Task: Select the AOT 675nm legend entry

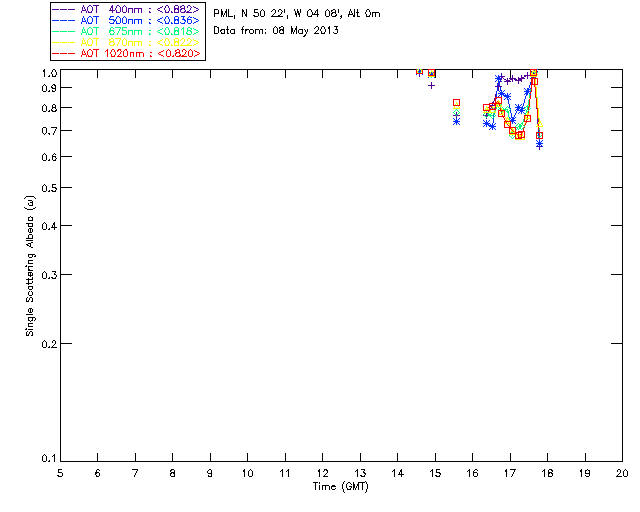Action: click(126, 31)
